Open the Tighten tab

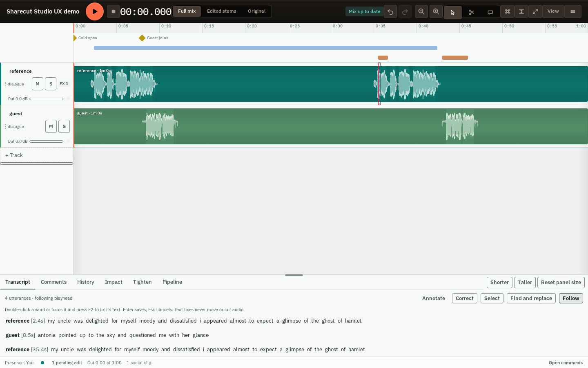(x=142, y=282)
